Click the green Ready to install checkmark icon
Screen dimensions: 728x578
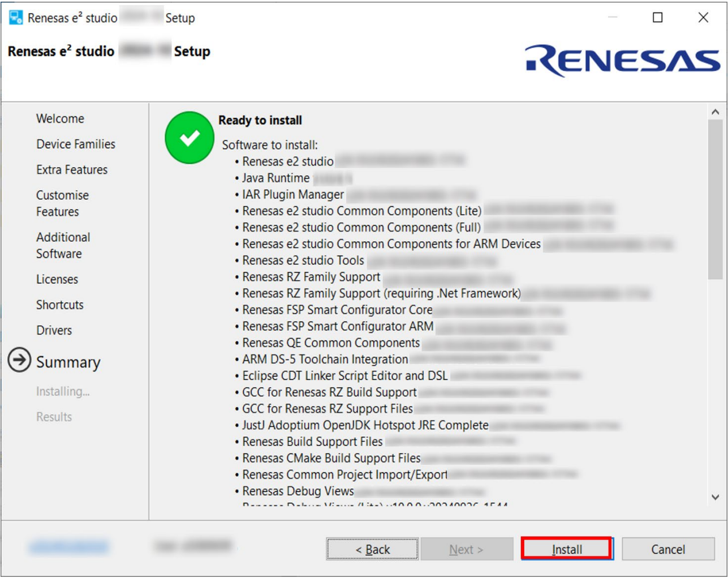[189, 138]
